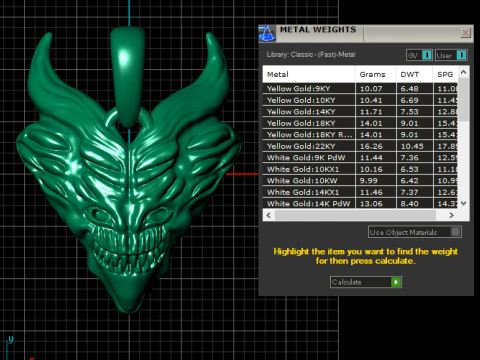Click the vertical scrollbar thumb
The height and width of the screenshot is (360, 480).
click(x=464, y=99)
